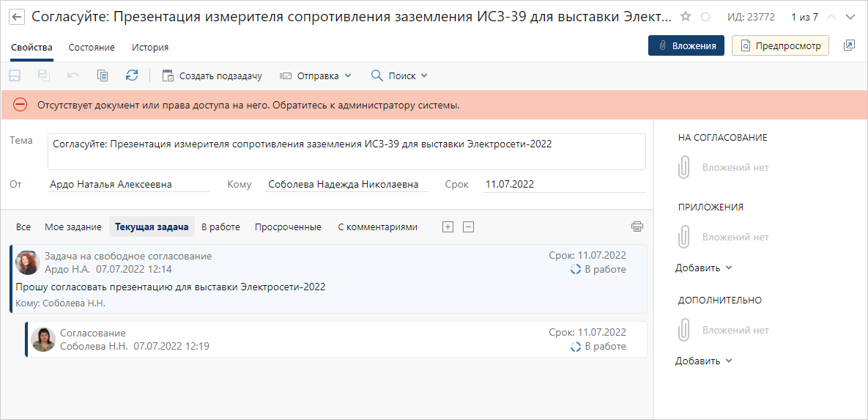Screen dimensions: 868x420
Task: Click the copy icon in the toolbar
Action: click(103, 75)
